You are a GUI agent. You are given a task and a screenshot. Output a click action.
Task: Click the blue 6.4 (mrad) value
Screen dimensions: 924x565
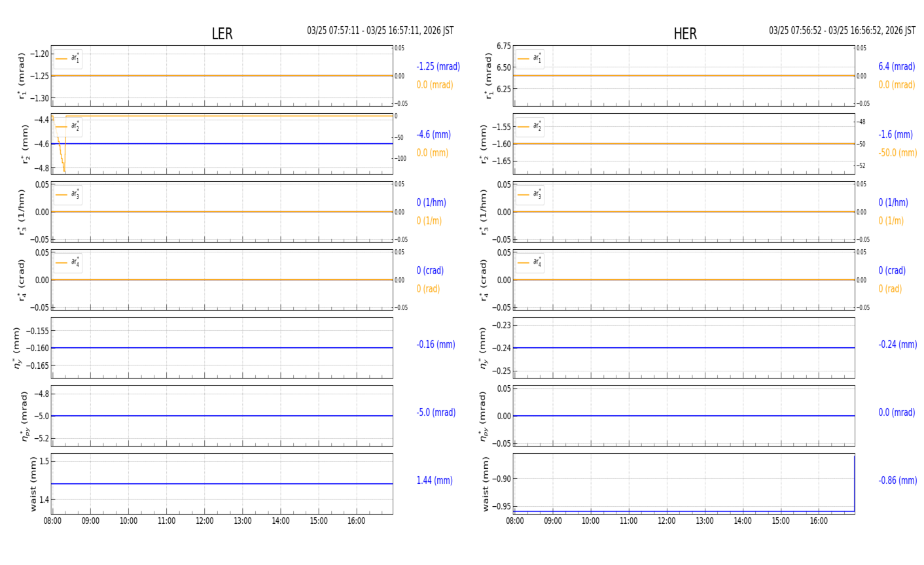(x=897, y=67)
